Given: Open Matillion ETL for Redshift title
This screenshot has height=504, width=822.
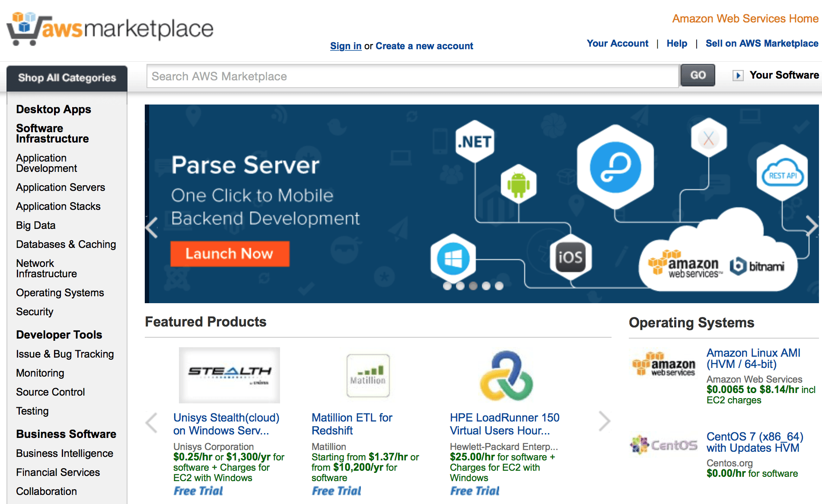Looking at the screenshot, I should coord(352,424).
